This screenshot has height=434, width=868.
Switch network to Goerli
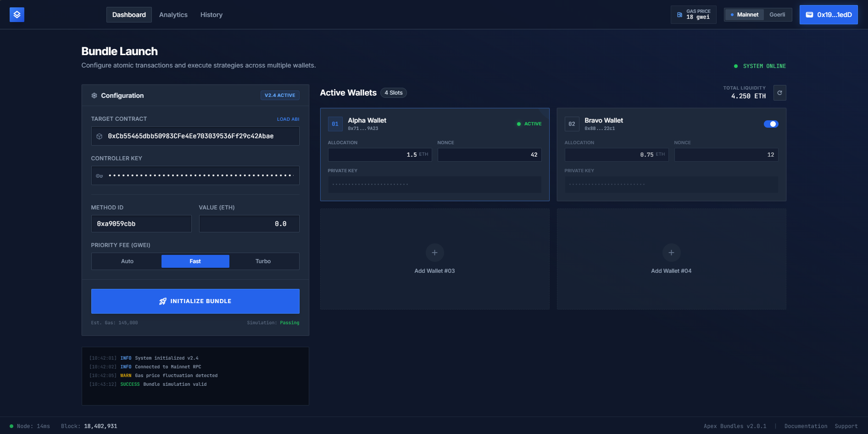777,14
